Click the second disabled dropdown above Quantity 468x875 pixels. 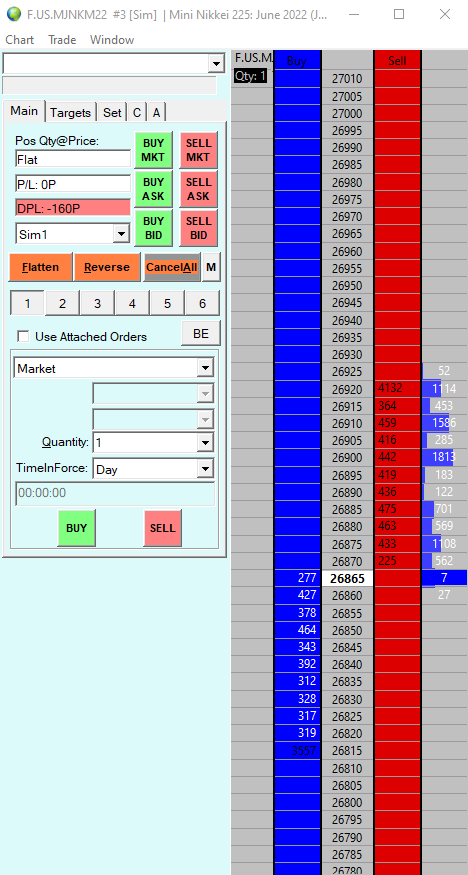point(153,419)
